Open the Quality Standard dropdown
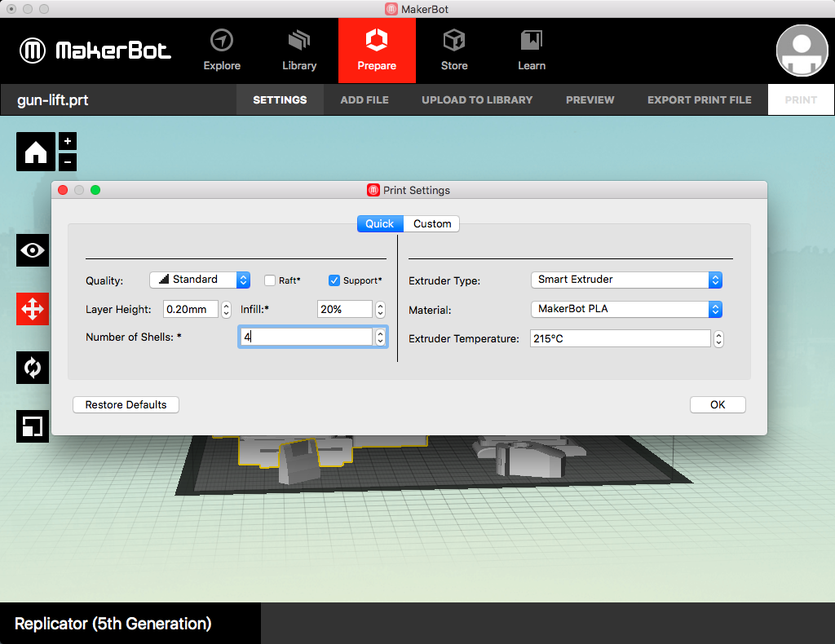This screenshot has width=835, height=644. coord(200,280)
